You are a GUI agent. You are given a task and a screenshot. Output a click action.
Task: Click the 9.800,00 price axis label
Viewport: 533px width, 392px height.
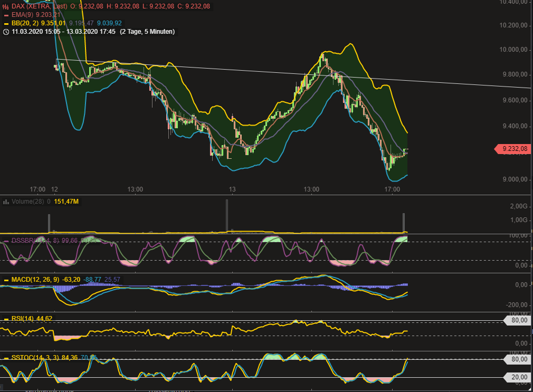[515, 74]
